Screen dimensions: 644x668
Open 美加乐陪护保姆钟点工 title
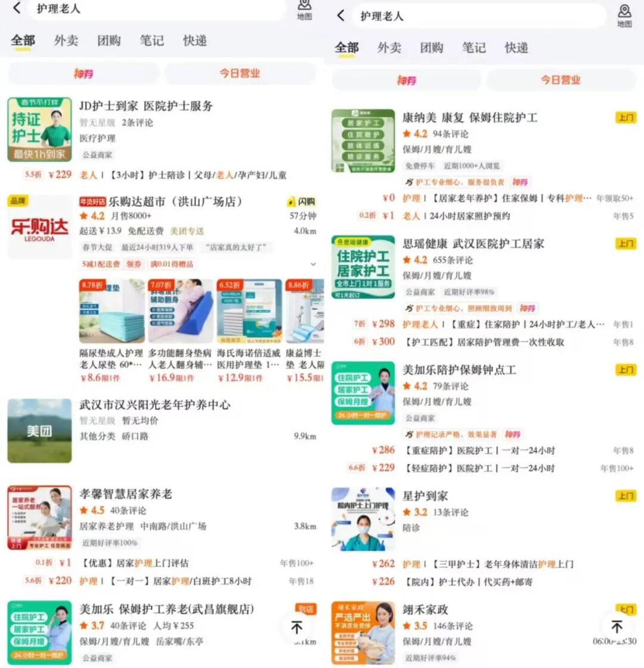[460, 370]
